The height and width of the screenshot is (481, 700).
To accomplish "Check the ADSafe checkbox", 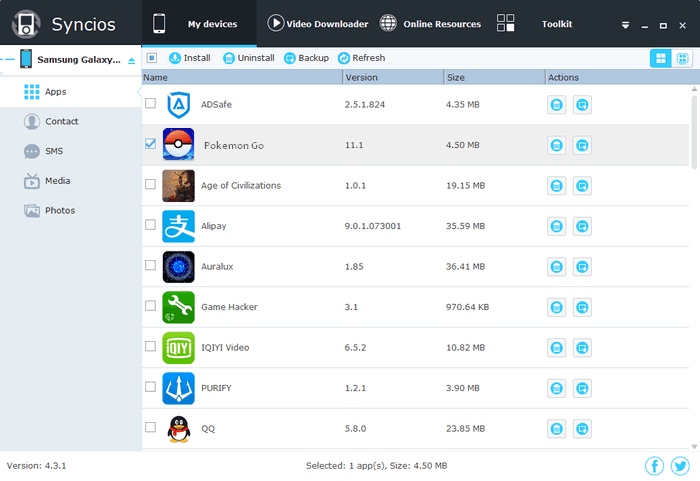I will [x=150, y=103].
